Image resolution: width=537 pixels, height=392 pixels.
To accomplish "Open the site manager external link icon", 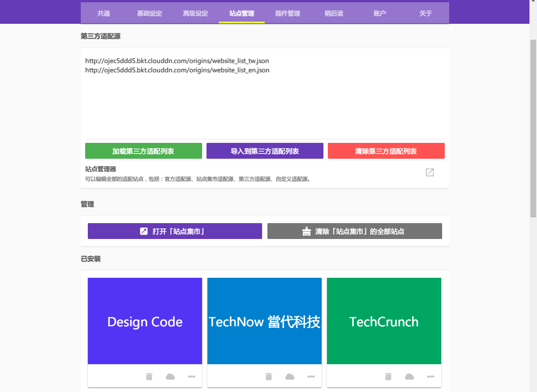I will pos(430,172).
